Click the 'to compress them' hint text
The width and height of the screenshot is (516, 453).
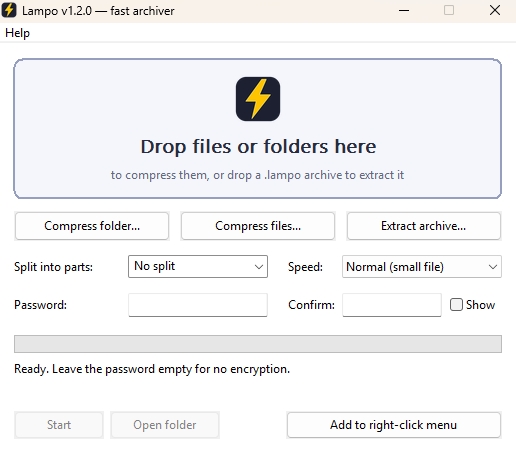(x=257, y=175)
